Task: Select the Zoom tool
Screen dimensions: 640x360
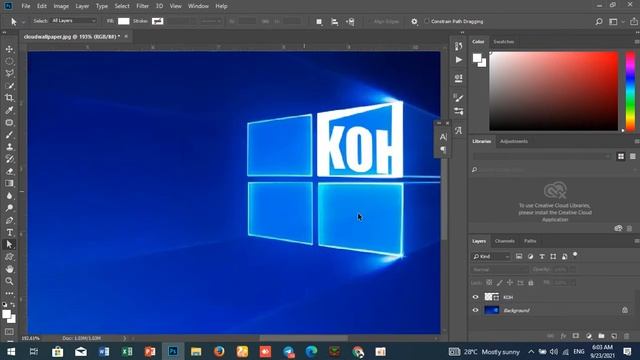Action: (x=9, y=281)
